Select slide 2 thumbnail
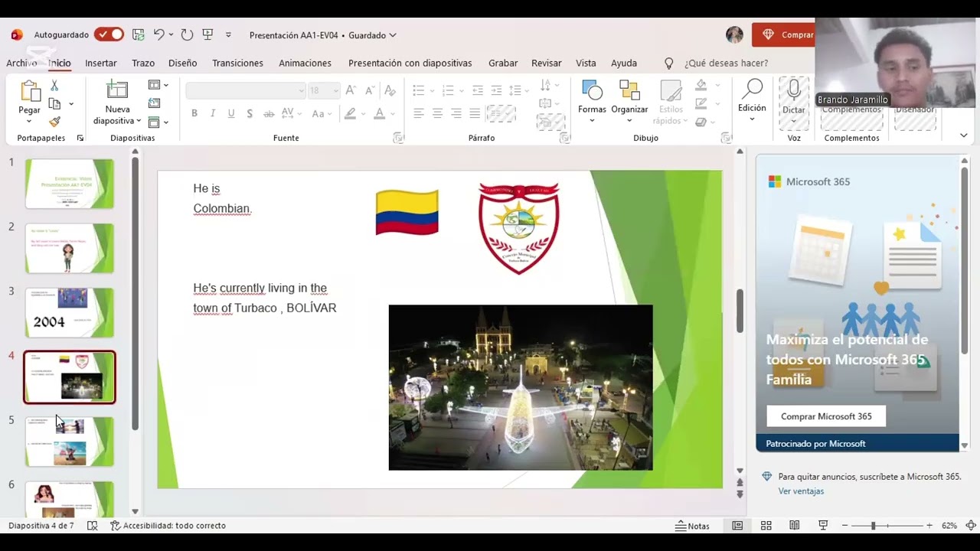This screenshot has height=551, width=980. [70, 248]
